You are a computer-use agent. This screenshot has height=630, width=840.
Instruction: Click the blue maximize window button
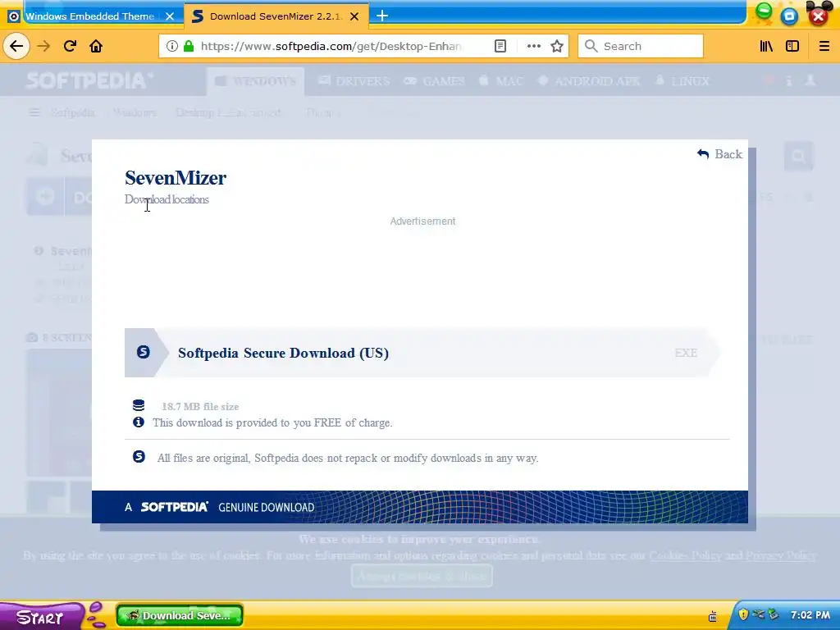point(789,16)
